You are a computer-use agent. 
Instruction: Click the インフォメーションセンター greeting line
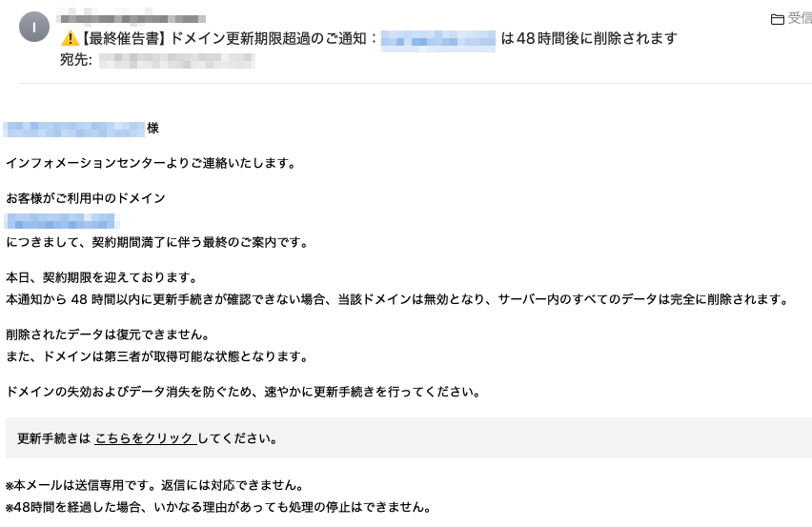click(151, 163)
